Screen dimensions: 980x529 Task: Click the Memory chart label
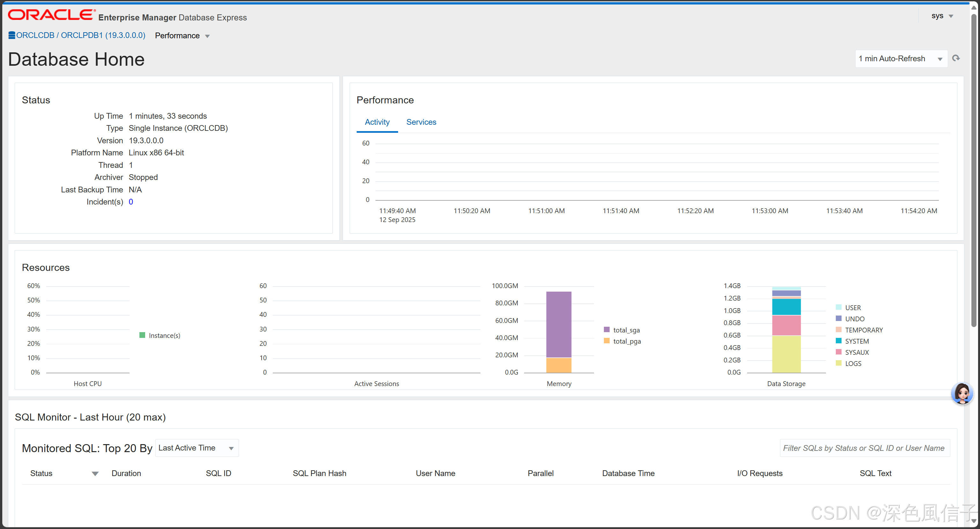pyautogui.click(x=559, y=384)
